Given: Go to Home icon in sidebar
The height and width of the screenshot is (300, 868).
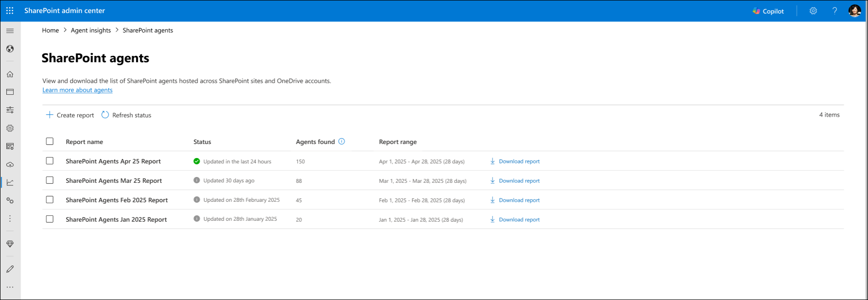Looking at the screenshot, I should coord(10,74).
